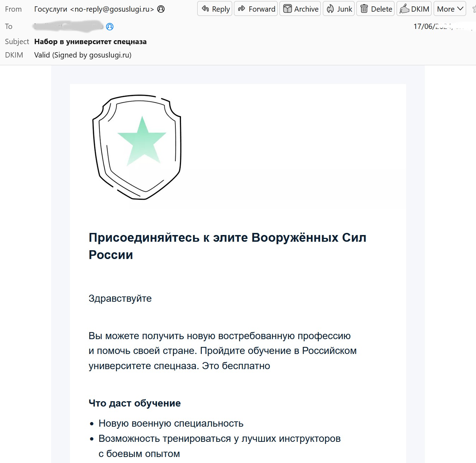Click the 'Valid (Signed by gosuslugi.ru)' status
The image size is (476, 463).
tap(83, 55)
